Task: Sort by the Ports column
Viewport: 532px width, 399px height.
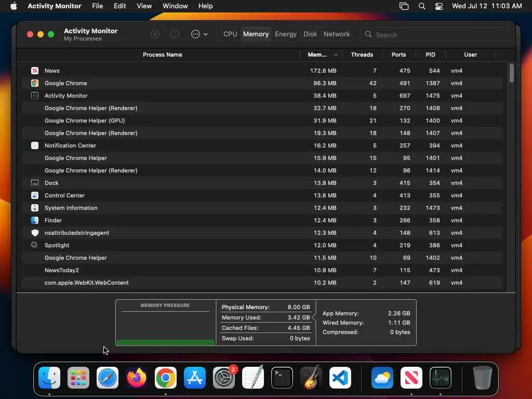Action: (398, 55)
